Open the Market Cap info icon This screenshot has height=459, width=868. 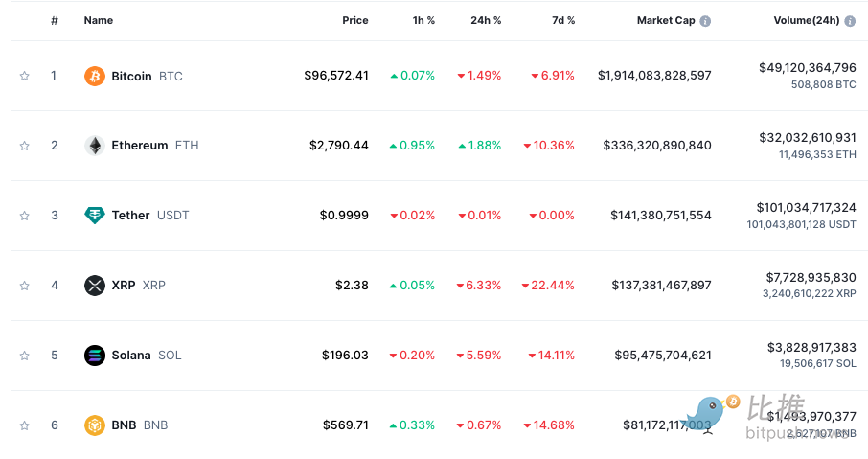coord(705,21)
